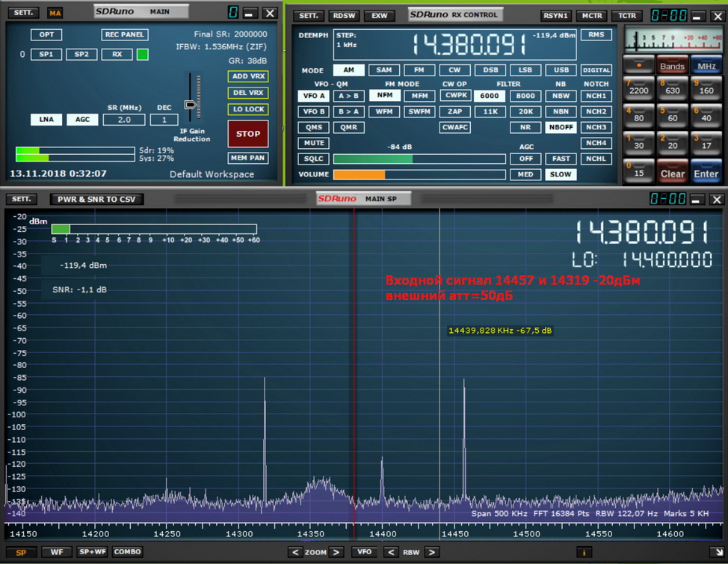Switch mode to CW
The image size is (728, 564).
click(x=454, y=70)
